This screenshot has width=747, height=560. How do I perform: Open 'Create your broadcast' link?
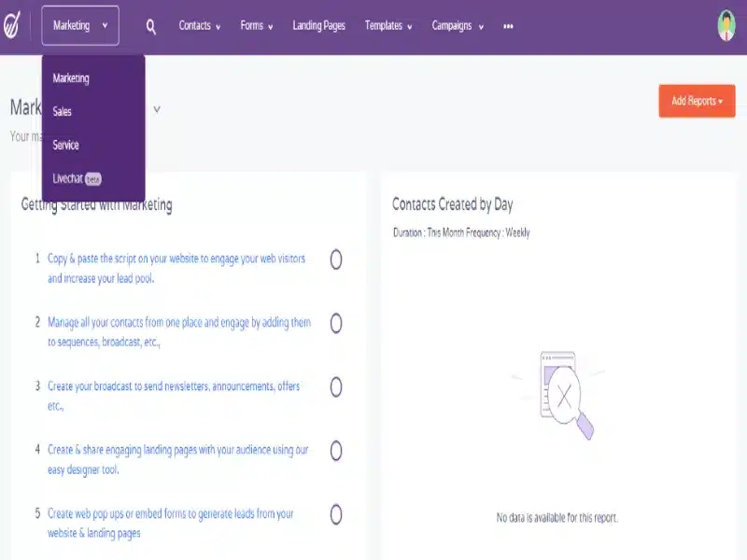[174, 396]
